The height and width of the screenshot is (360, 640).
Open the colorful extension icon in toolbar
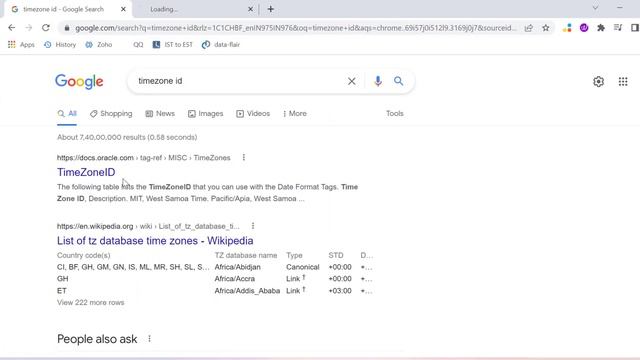567,28
